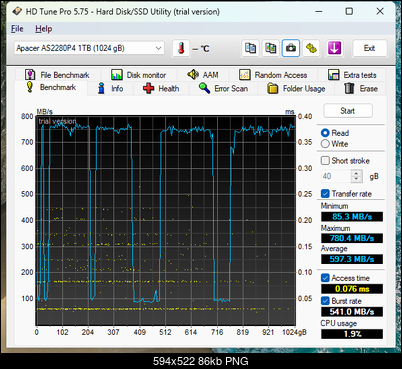This screenshot has height=369, width=402.
Task: Close the HD Tune Pro window
Action: coord(380,11)
